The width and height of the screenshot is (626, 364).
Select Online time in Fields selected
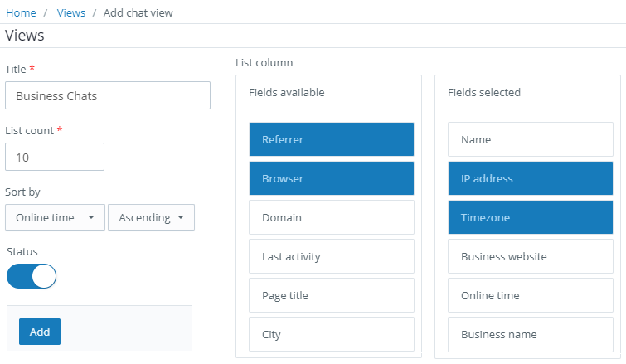point(530,295)
